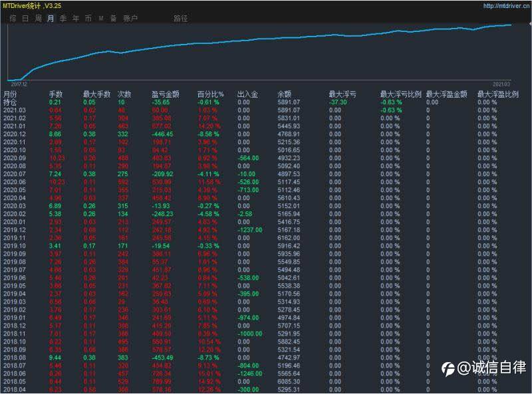
Task: Switch to the 周 weekly tab
Action: (38, 19)
